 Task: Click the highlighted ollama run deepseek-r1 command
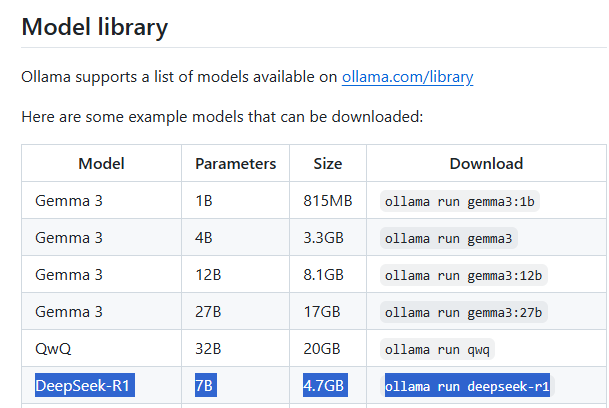tap(467, 386)
